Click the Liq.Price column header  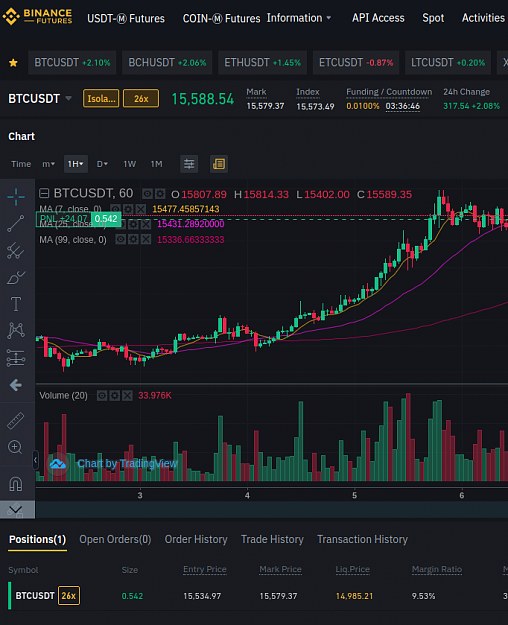pyautogui.click(x=352, y=569)
